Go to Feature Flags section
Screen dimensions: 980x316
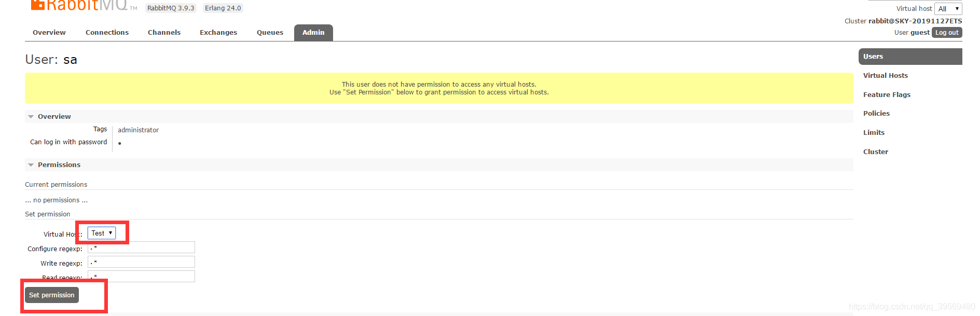coord(887,94)
